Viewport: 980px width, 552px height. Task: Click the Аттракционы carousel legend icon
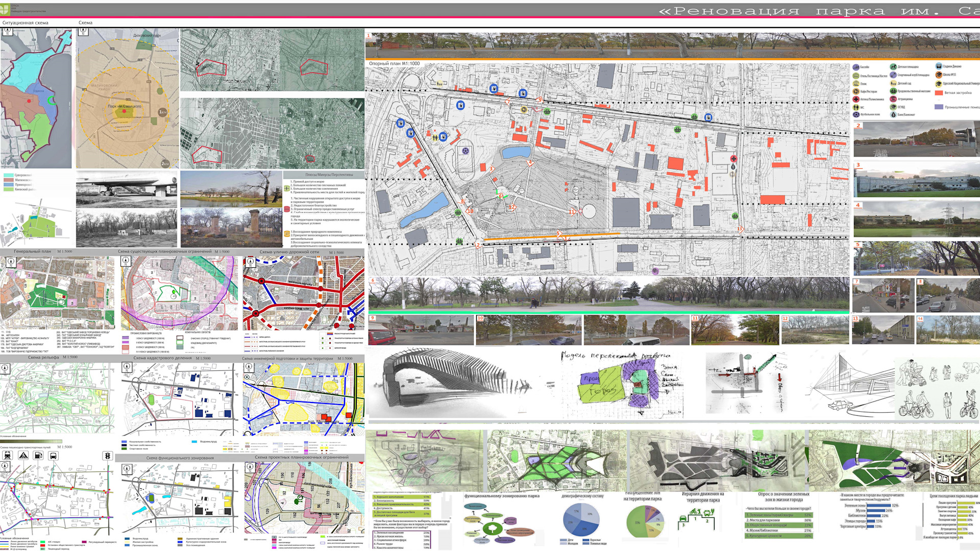(x=893, y=99)
